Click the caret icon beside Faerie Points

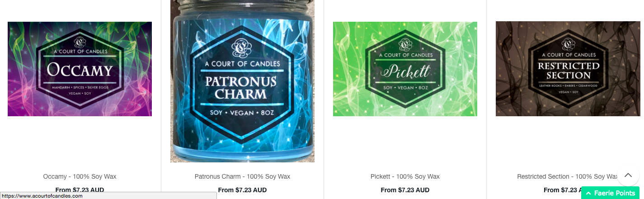coord(589,193)
